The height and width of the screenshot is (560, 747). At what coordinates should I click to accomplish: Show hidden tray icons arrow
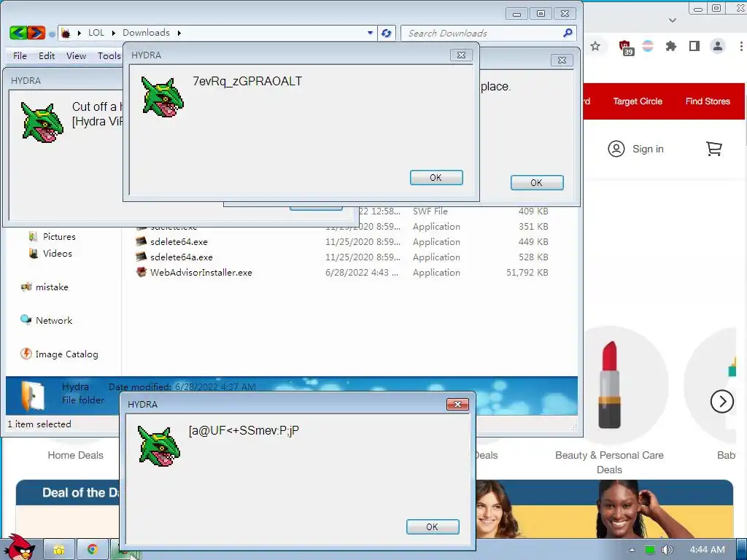[x=632, y=550]
